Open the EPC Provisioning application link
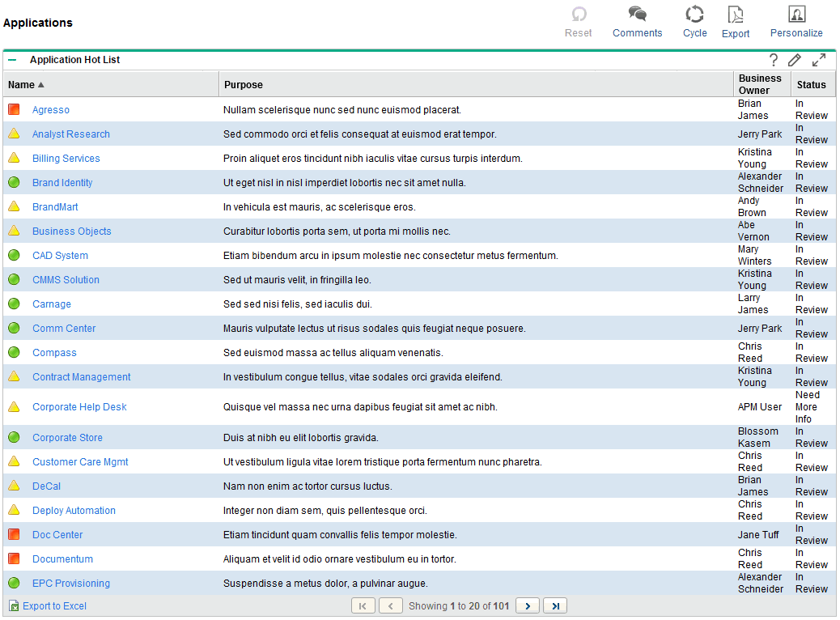The height and width of the screenshot is (620, 840). point(71,584)
